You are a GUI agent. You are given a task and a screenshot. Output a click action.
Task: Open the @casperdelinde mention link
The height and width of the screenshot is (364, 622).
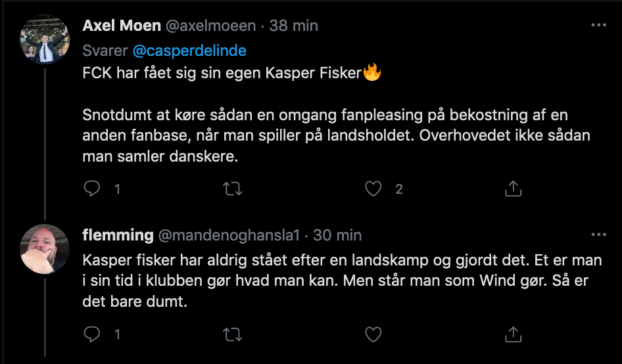point(190,51)
